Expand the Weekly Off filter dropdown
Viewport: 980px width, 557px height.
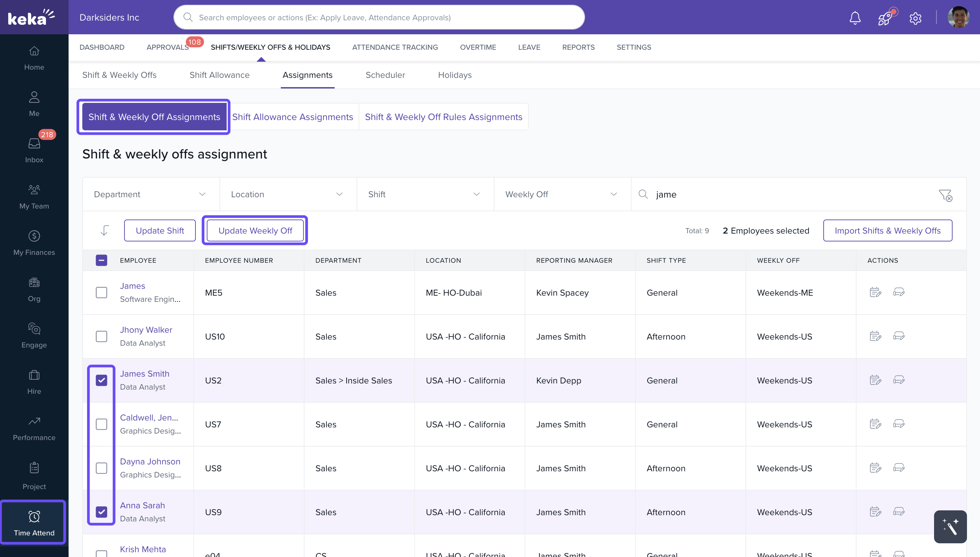tap(562, 194)
